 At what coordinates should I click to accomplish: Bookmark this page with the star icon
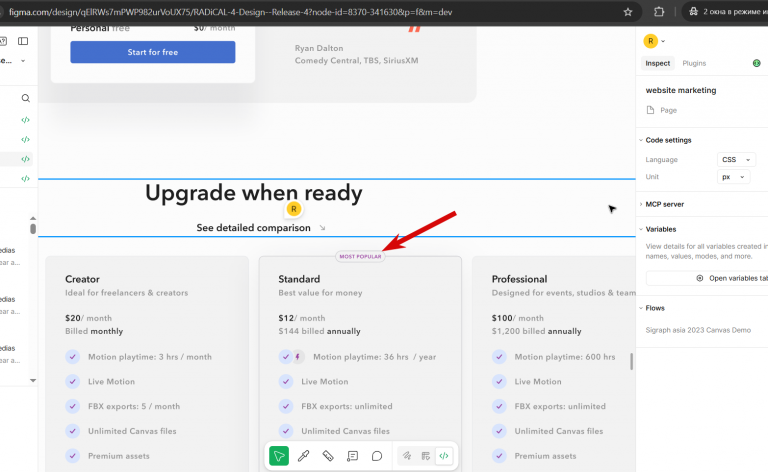[x=628, y=12]
